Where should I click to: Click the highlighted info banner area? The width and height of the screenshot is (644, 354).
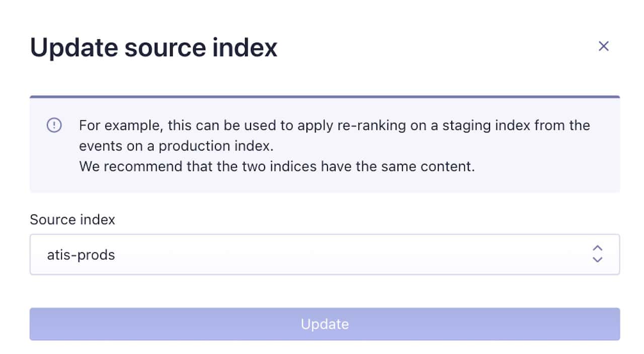click(x=325, y=144)
